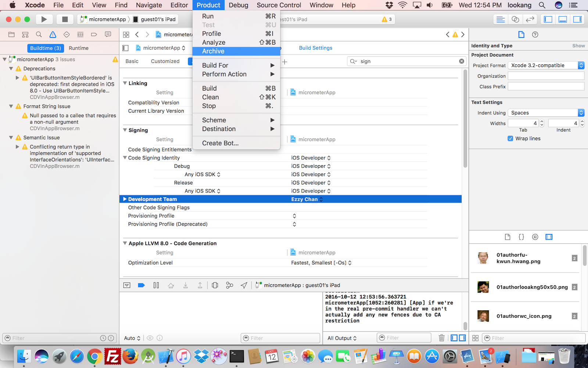
Task: Show Customized build settings
Action: pyautogui.click(x=165, y=61)
